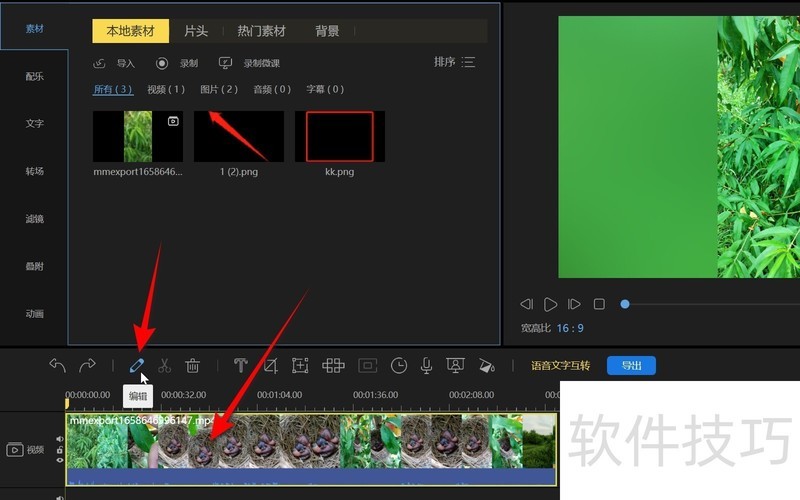Open the 导入 import menu
This screenshot has height=500, width=800.
click(x=116, y=63)
